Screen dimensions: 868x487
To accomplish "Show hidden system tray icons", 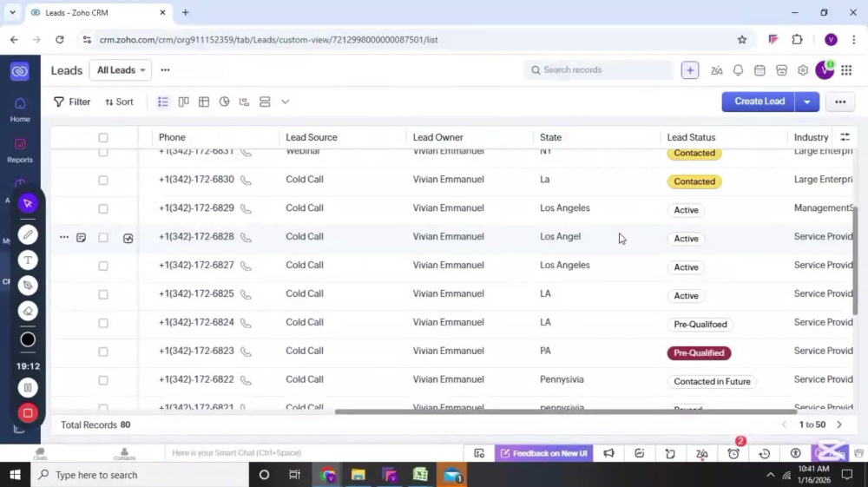I will [770, 475].
